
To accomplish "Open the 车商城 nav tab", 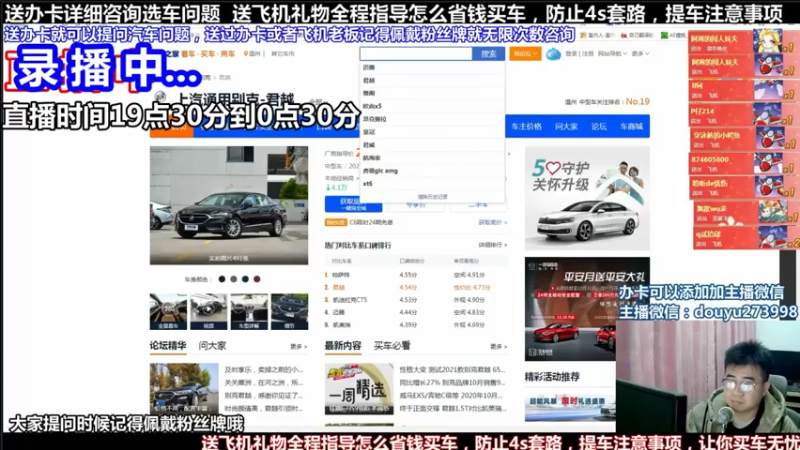I will pos(632,127).
